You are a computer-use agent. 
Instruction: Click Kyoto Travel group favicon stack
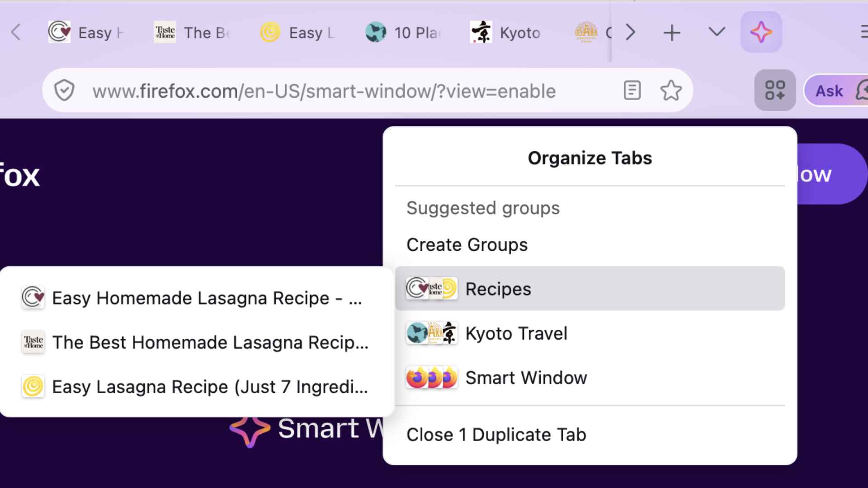(432, 333)
